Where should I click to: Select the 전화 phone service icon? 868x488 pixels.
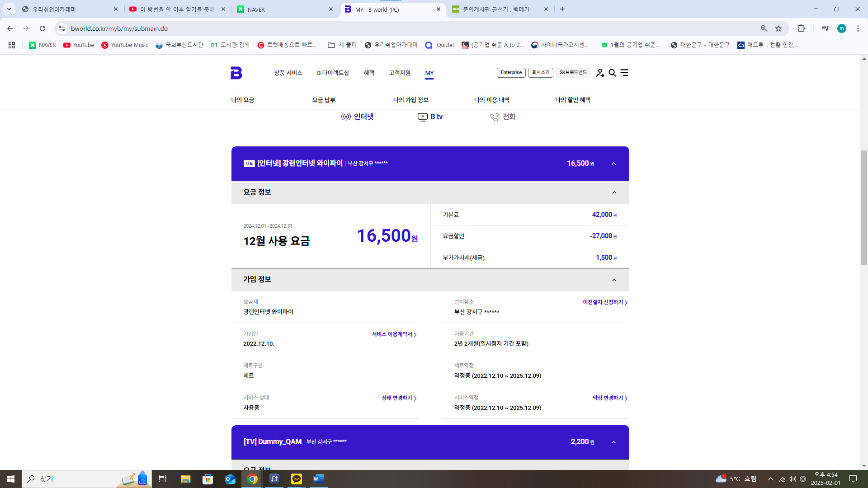pyautogui.click(x=503, y=117)
